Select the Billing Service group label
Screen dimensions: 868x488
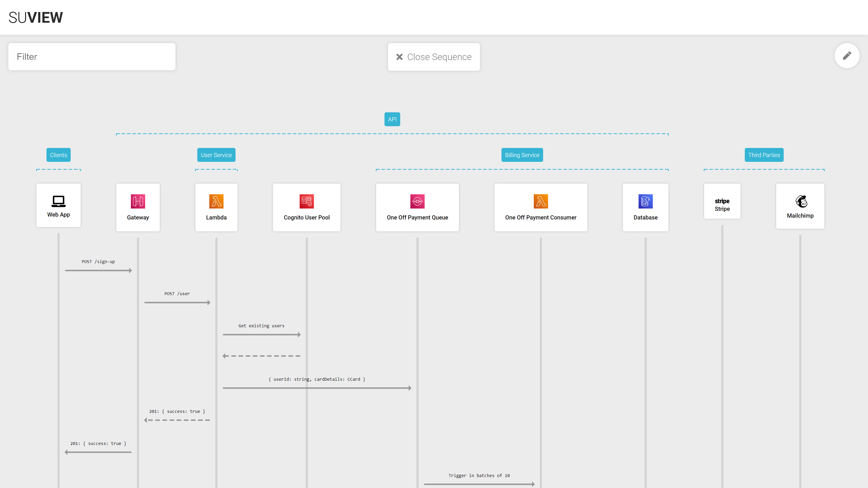tap(522, 155)
